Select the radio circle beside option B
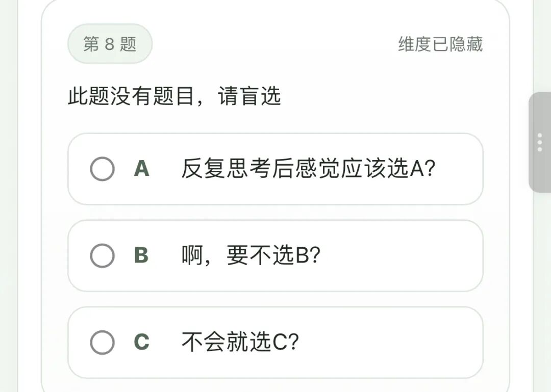Screen dimensions: 551x392 point(102,255)
